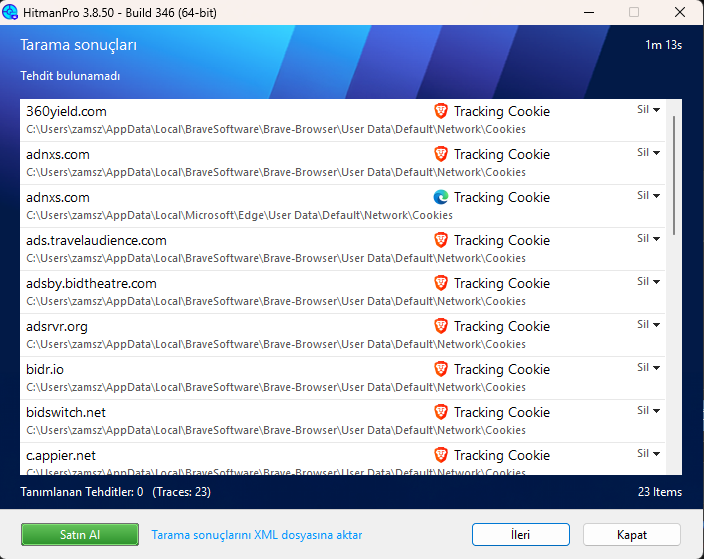704x559 pixels.
Task: Close the HitmanPro window
Action: (x=680, y=12)
